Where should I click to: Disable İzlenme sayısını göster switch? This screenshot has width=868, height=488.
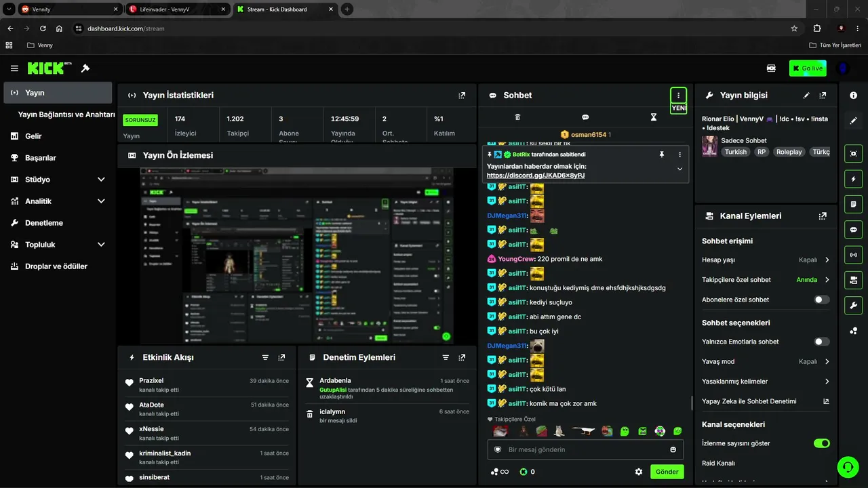click(x=821, y=443)
